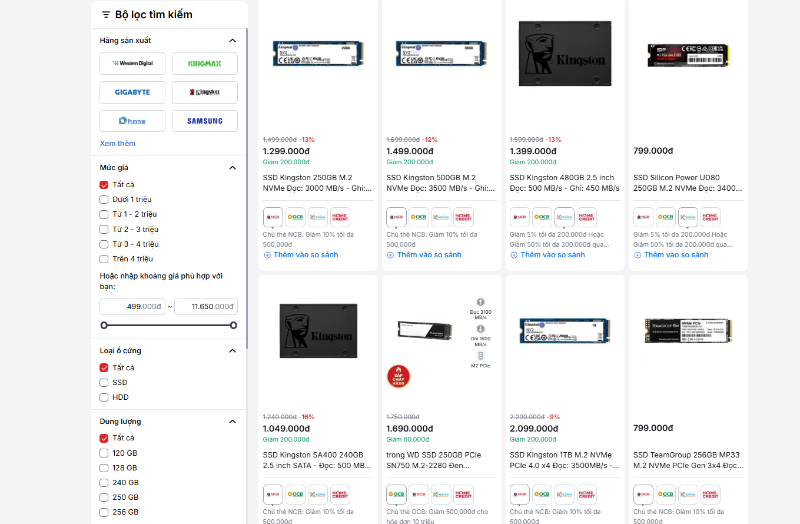
Task: Check the Từ 1 - 2 triệu filter
Action: [104, 214]
